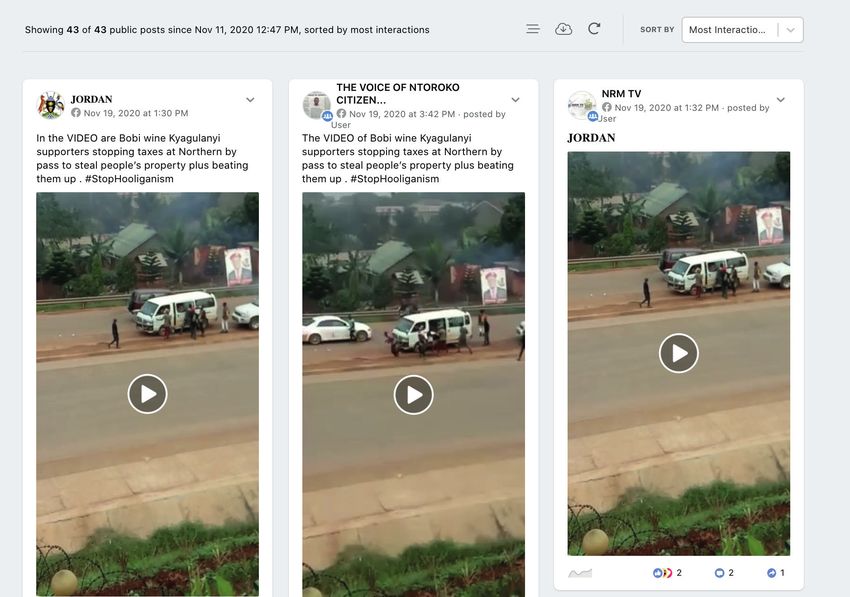Image resolution: width=850 pixels, height=597 pixels.
Task: Download posts with the cloud icon
Action: [x=564, y=29]
